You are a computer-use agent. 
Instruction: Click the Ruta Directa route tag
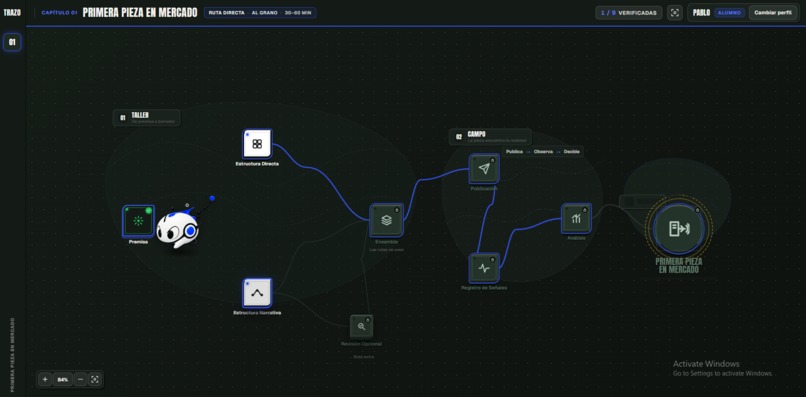click(x=227, y=13)
